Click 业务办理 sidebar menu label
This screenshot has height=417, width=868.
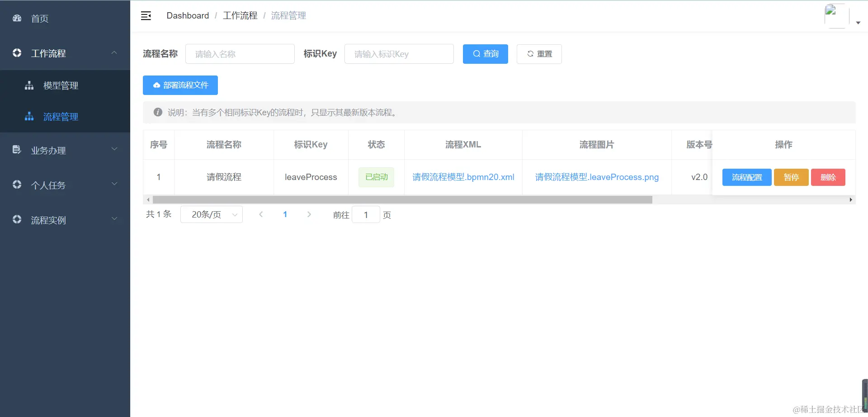point(48,151)
